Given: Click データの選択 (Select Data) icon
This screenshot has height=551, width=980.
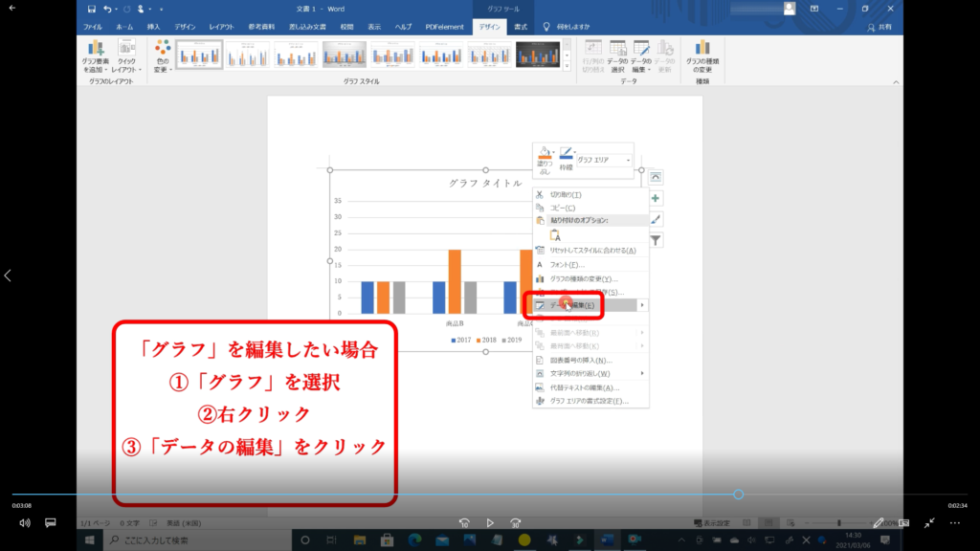Looking at the screenshot, I should pos(617,55).
